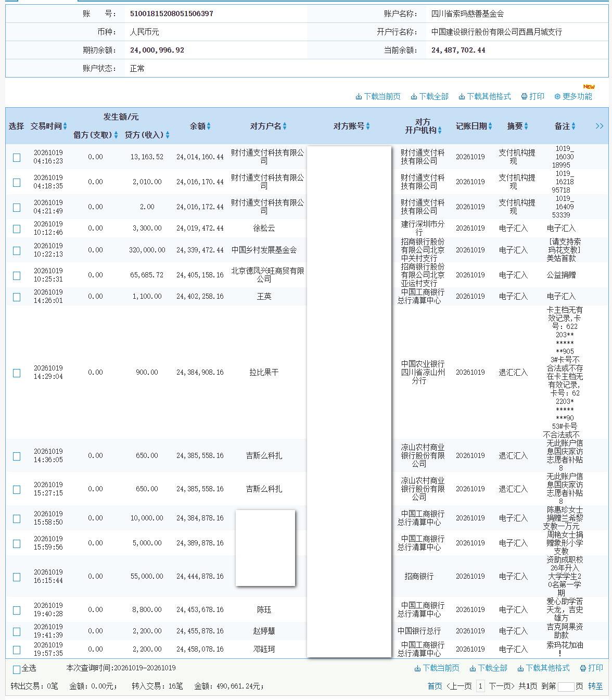
Task: Sort by 对方开户机构 column arrows
Action: pos(440,130)
